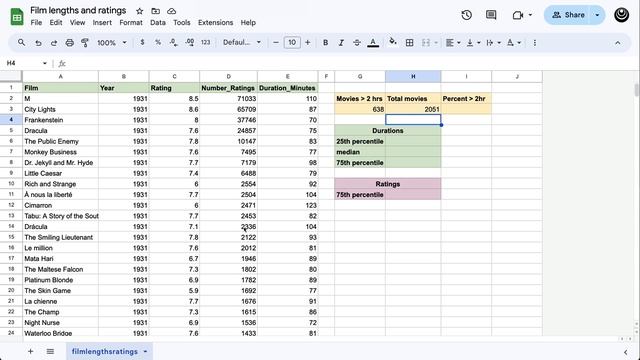This screenshot has width=640, height=360.
Task: Search the menus with magnifier icon
Action: tap(21, 42)
